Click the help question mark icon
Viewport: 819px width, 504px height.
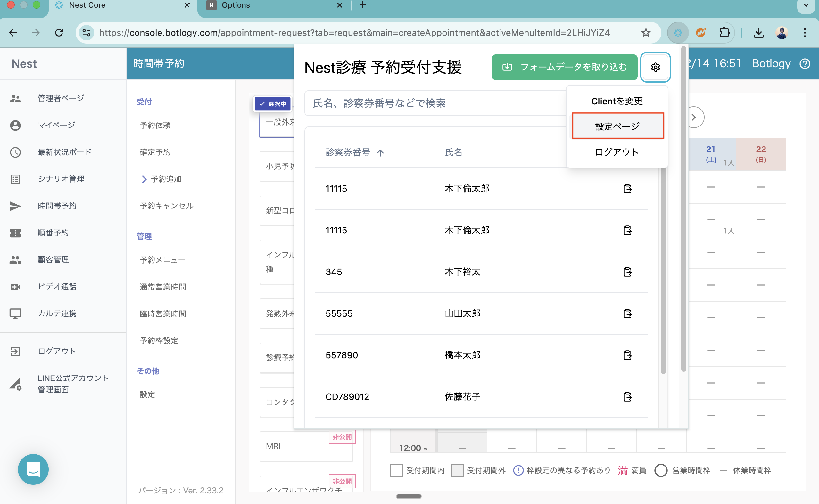(x=805, y=64)
